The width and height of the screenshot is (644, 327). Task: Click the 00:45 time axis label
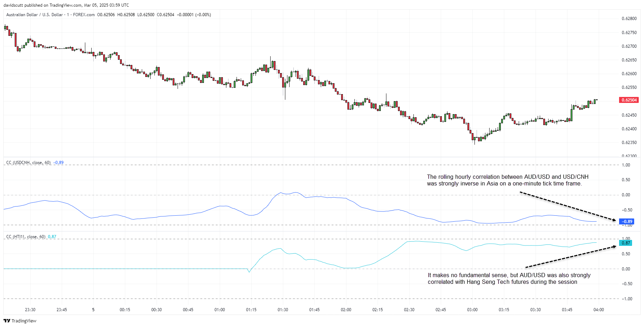pos(188,310)
